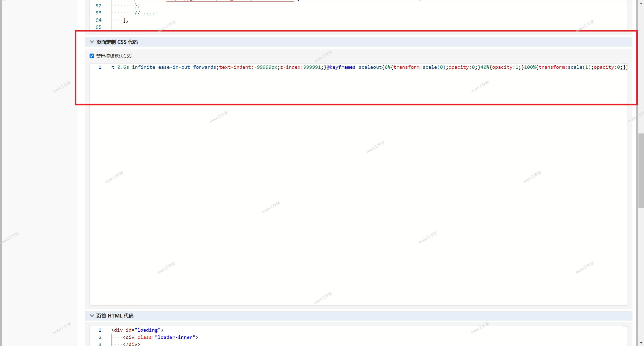Viewport: 644px width, 346px height.
Task: Click the page vertical scrollbar thumb
Action: point(641,171)
